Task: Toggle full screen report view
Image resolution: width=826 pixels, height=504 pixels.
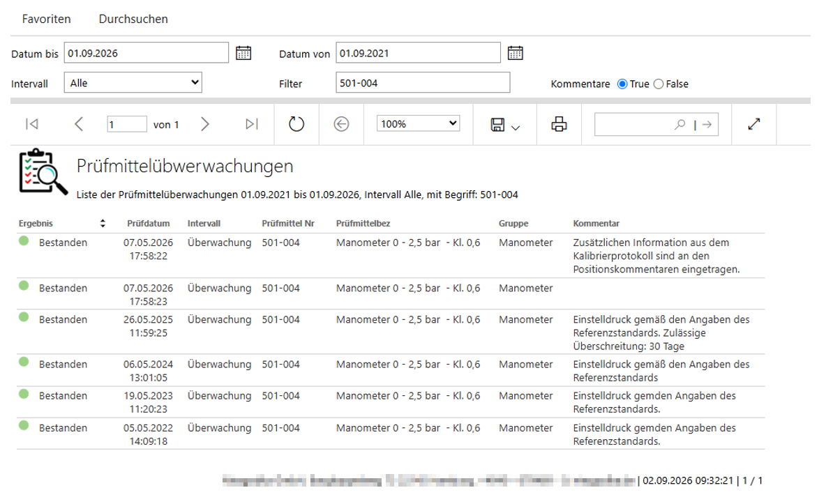Action: click(754, 124)
